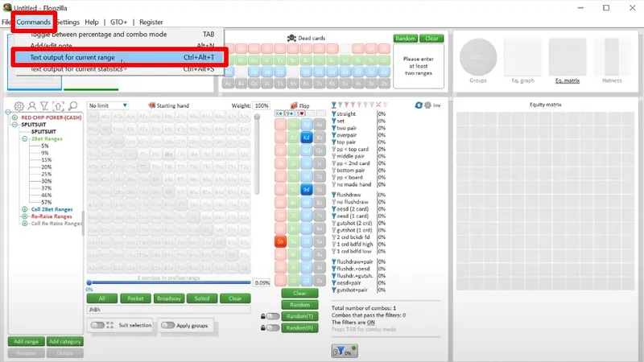Open the GTO+ menu

pos(118,22)
